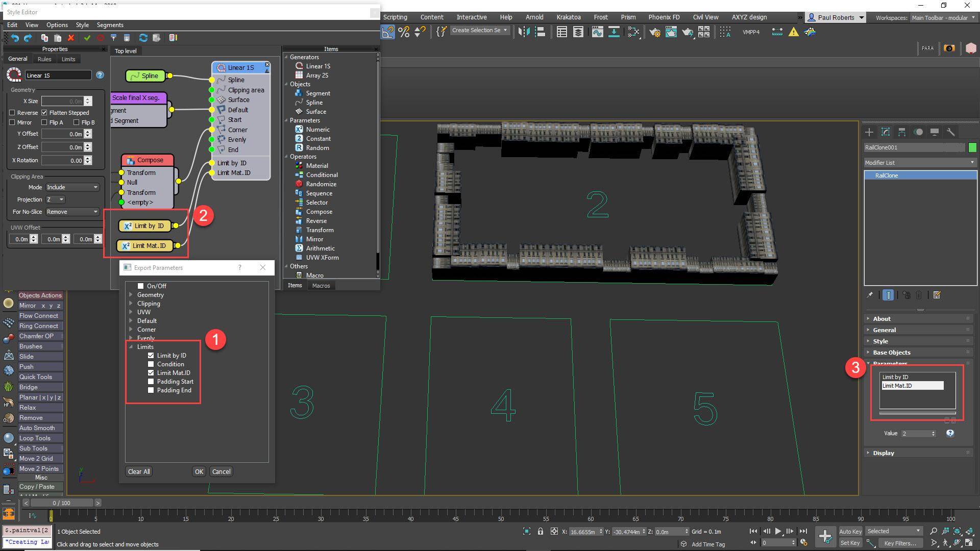Uncheck Limit by ID in Export Parameters

[x=151, y=355]
